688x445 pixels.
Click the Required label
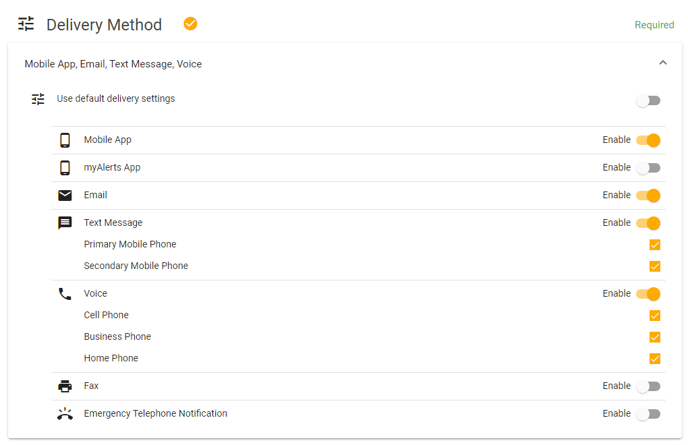pos(654,25)
